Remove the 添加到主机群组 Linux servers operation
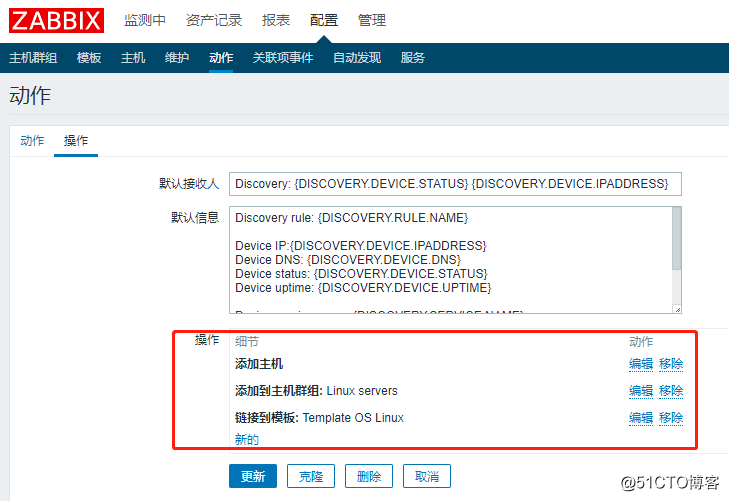Screen dimensions: 729x501 tap(671, 391)
